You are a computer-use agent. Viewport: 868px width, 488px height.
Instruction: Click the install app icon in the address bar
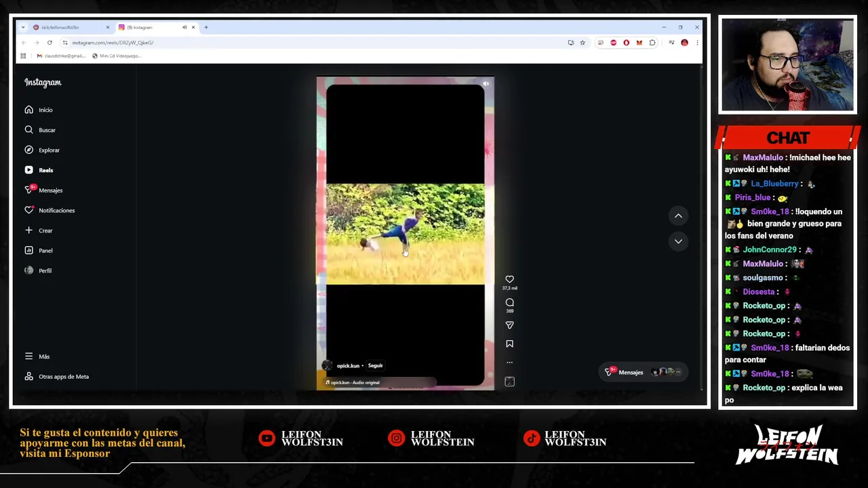(x=570, y=43)
